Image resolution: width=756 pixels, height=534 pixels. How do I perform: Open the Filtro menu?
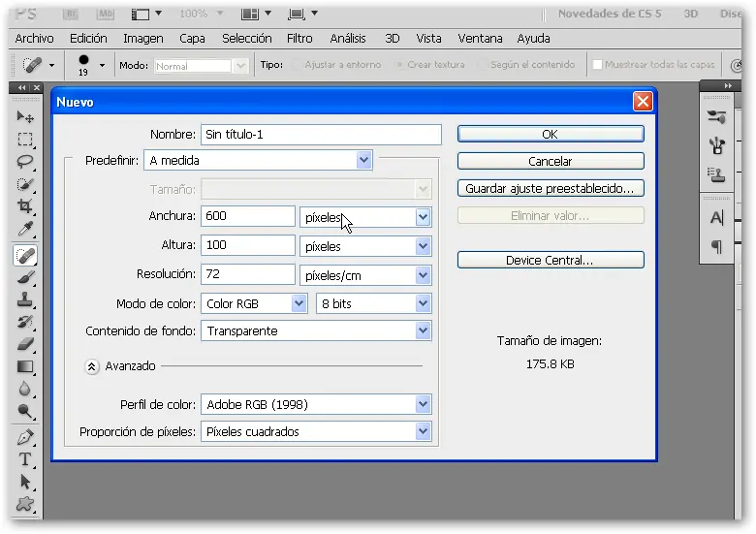[299, 38]
